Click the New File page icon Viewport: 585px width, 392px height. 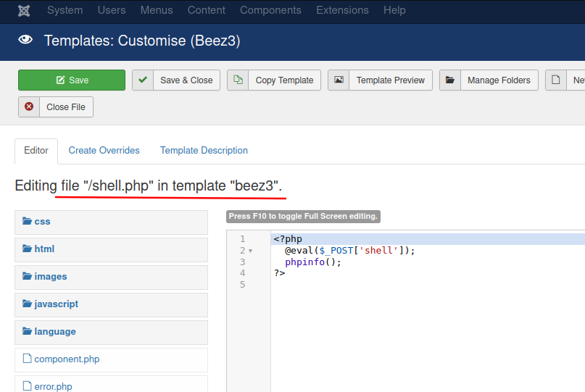click(556, 80)
